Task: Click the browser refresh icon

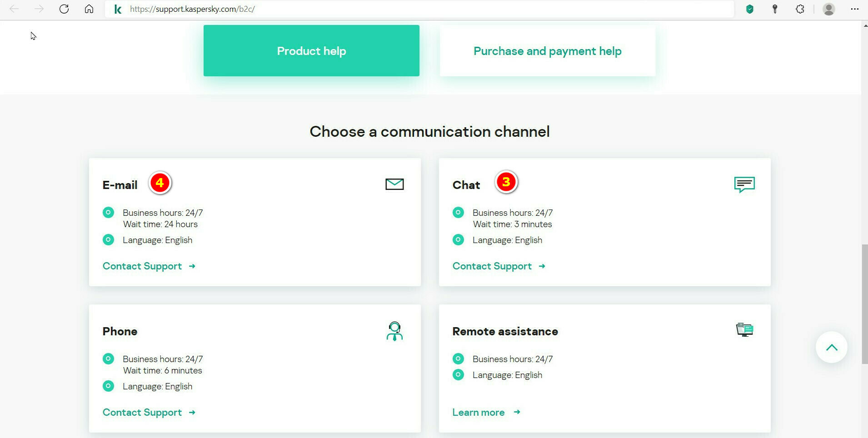Action: tap(64, 9)
